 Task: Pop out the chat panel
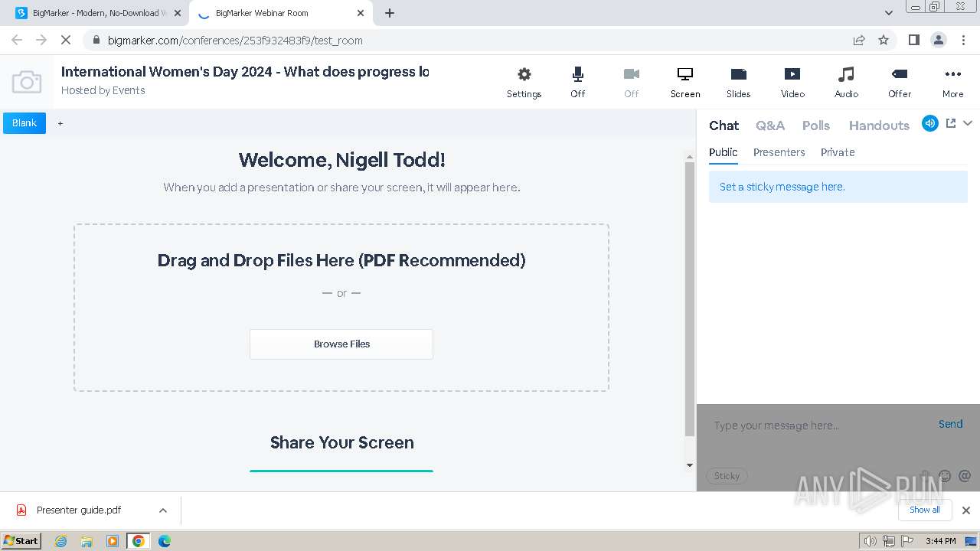pyautogui.click(x=951, y=123)
